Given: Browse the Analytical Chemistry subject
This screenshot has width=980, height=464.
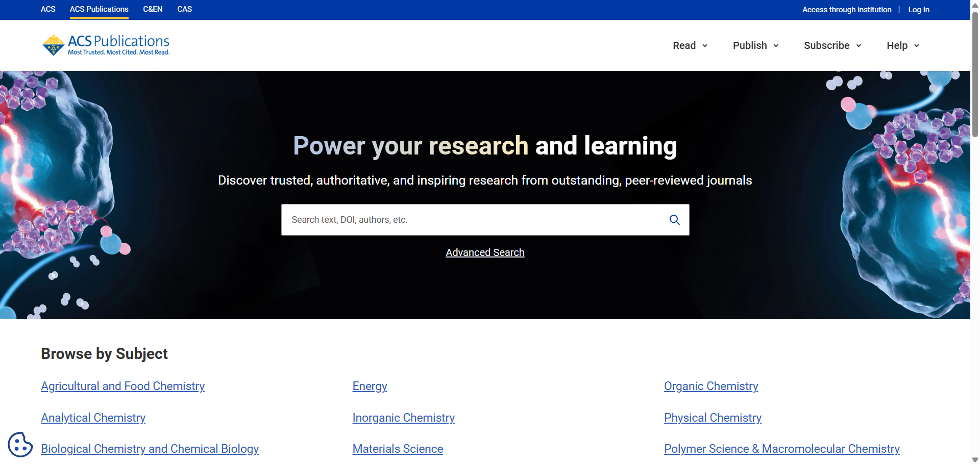Looking at the screenshot, I should [93, 418].
